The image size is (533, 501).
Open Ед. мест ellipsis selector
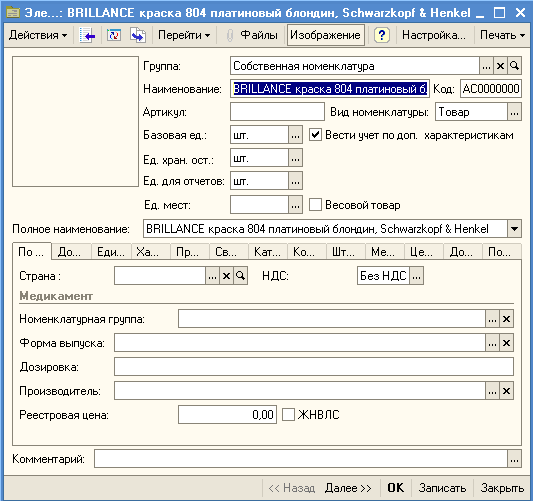295,205
